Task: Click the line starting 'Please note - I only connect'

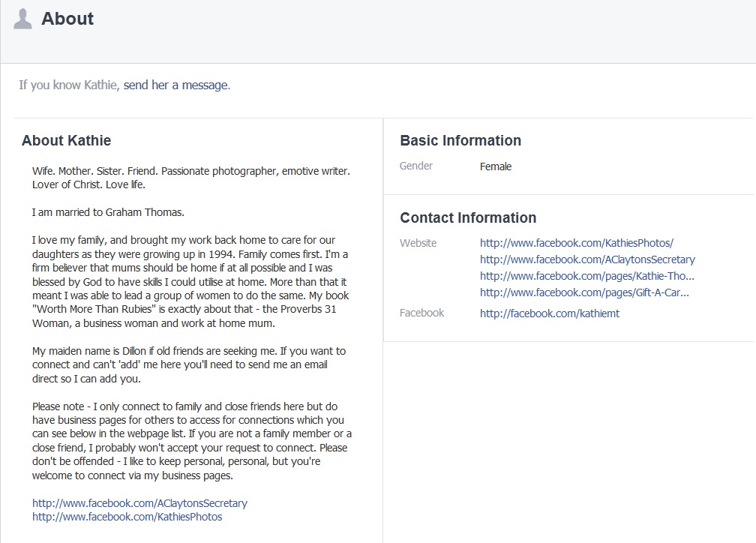Action: click(x=185, y=406)
